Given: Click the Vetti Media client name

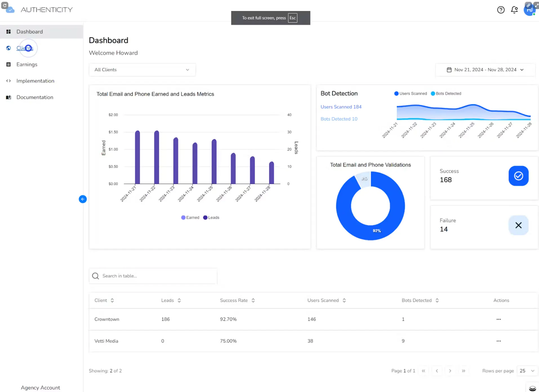Looking at the screenshot, I should (x=106, y=341).
